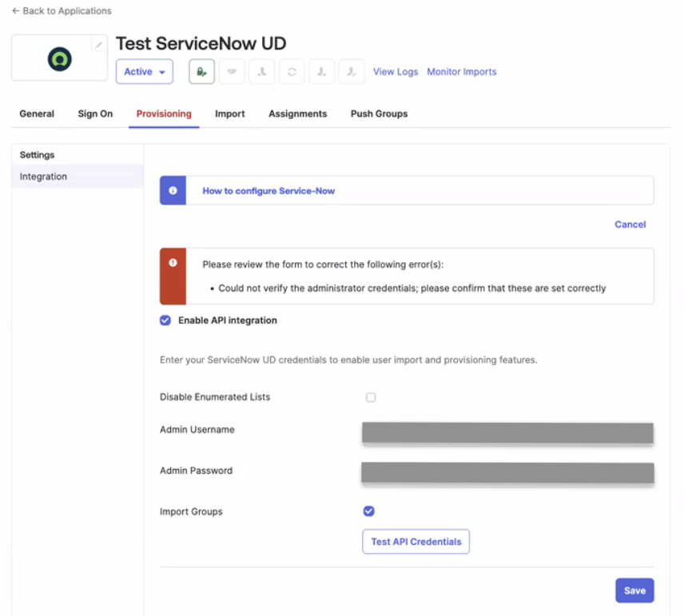Select the Assignments tab
This screenshot has width=684, height=616.
pyautogui.click(x=297, y=113)
